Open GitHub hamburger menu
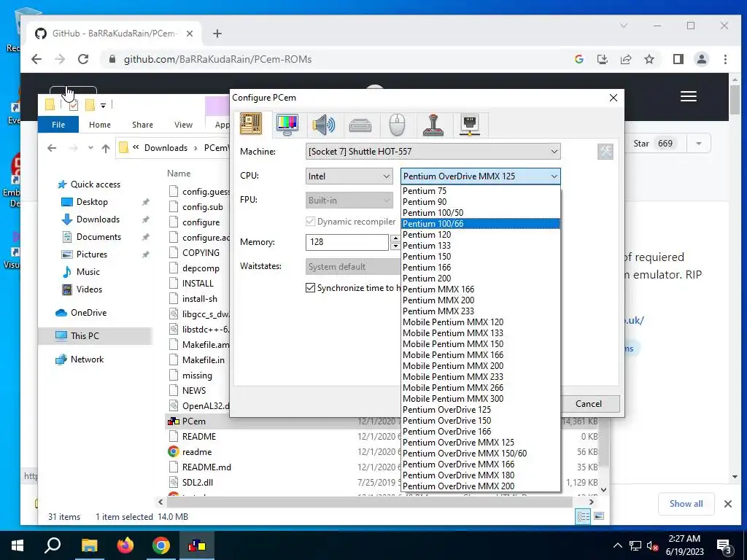The height and width of the screenshot is (560, 747). pos(689,96)
